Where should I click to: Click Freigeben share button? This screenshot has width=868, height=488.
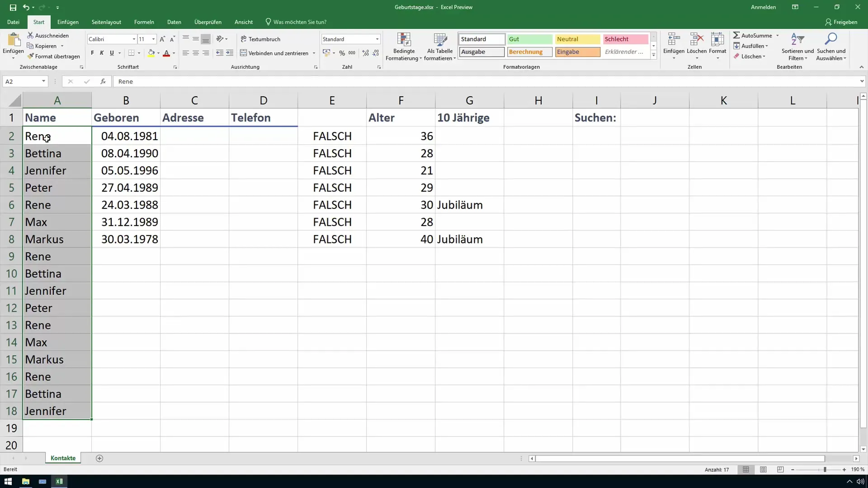pyautogui.click(x=841, y=22)
